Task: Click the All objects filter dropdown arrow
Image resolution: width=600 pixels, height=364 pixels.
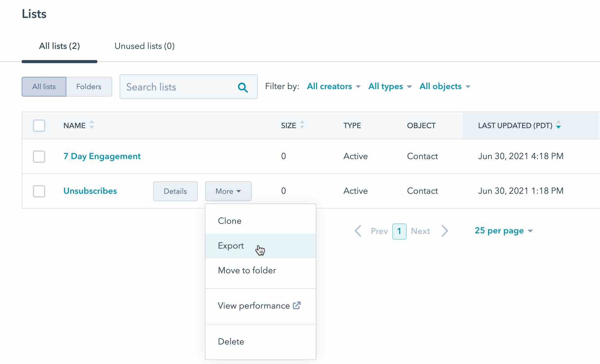Action: 468,86
